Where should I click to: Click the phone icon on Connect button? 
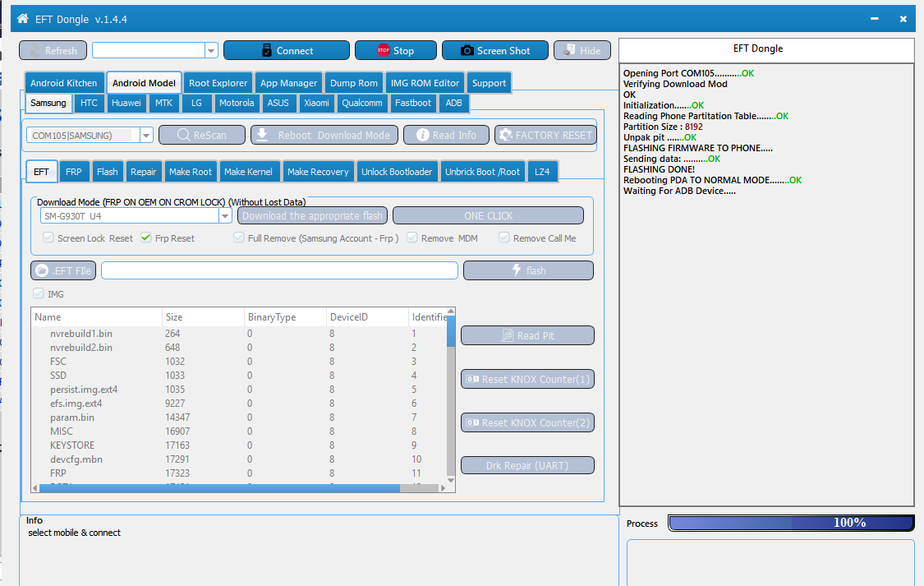click(267, 51)
